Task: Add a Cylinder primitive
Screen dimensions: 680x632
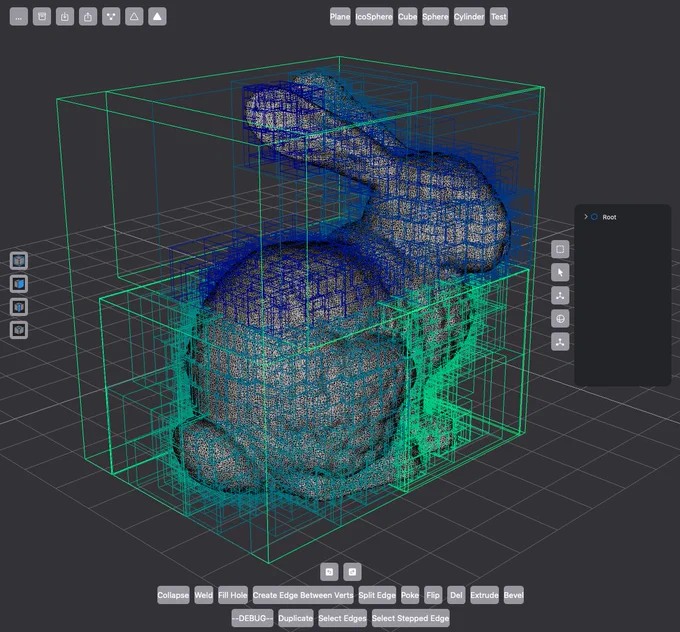Action: [469, 17]
